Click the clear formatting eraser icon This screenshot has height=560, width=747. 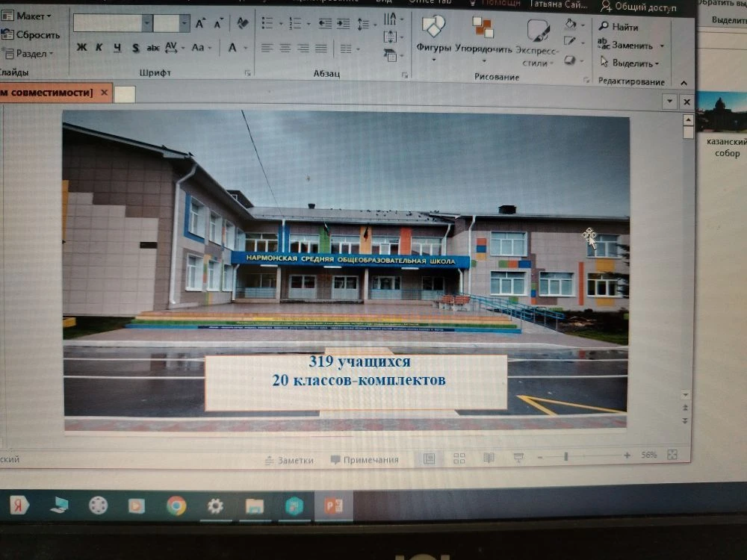242,24
